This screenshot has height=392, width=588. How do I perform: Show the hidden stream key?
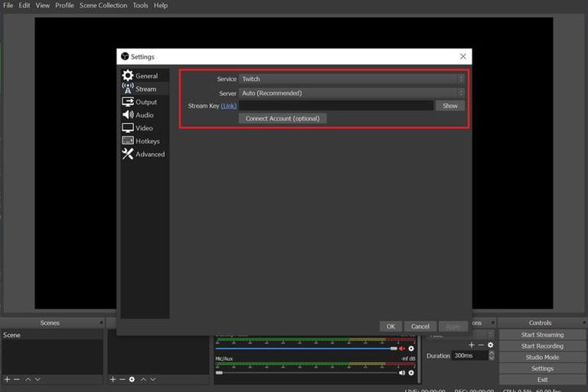[450, 106]
